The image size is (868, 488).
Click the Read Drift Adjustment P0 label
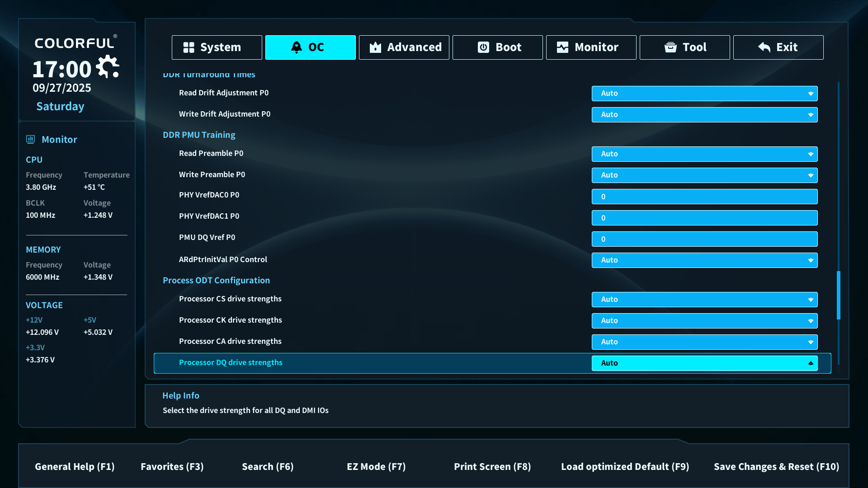click(224, 93)
